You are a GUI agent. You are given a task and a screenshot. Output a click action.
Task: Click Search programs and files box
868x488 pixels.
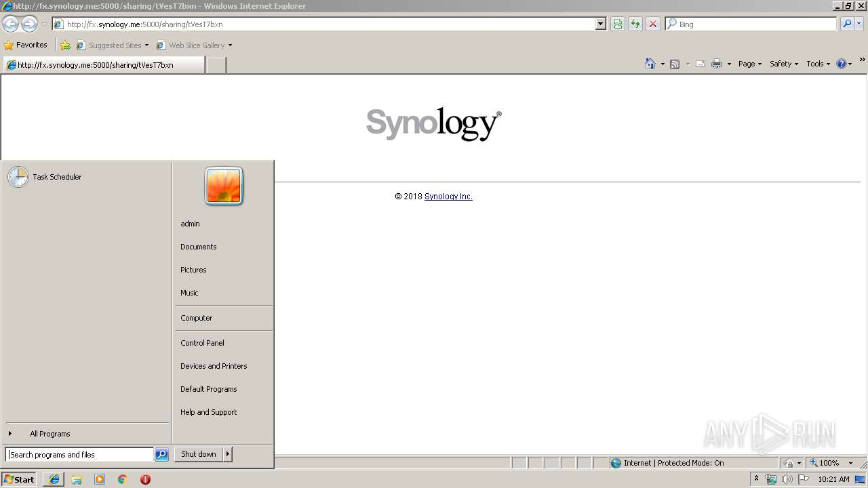tap(80, 455)
